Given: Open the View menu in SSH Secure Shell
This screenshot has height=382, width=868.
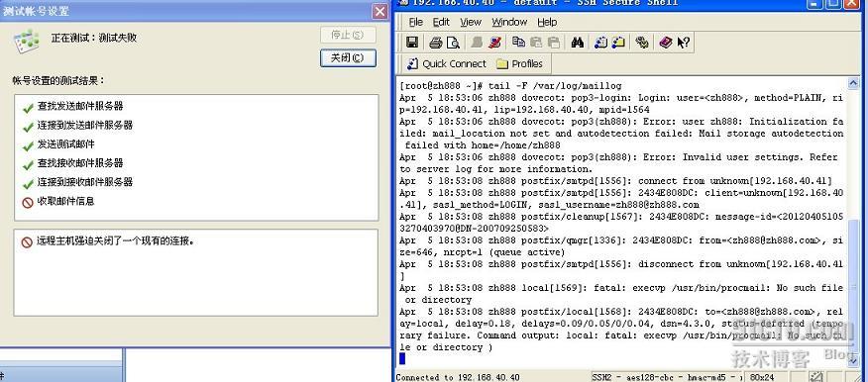Looking at the screenshot, I should [471, 22].
